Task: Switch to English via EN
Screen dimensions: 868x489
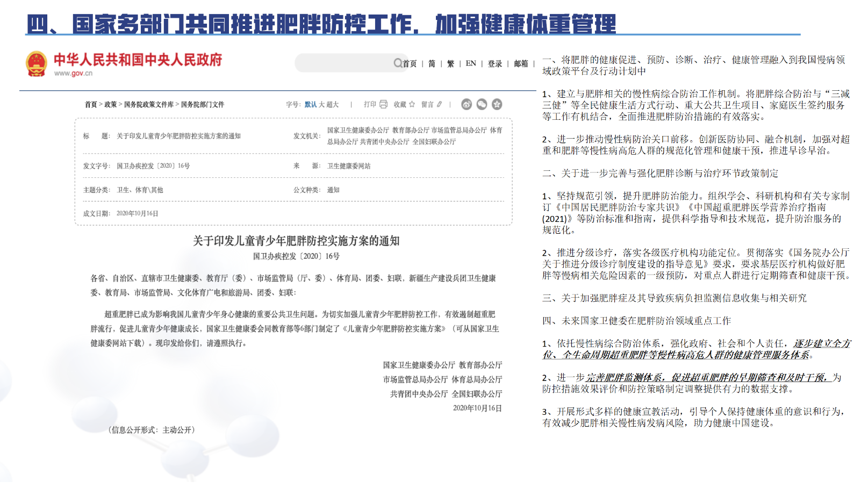Action: (x=471, y=63)
